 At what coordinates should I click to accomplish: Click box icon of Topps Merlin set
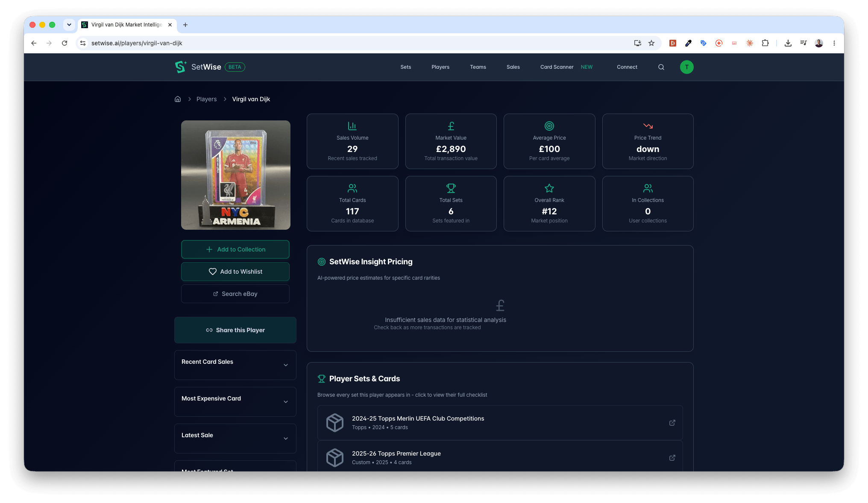click(335, 423)
